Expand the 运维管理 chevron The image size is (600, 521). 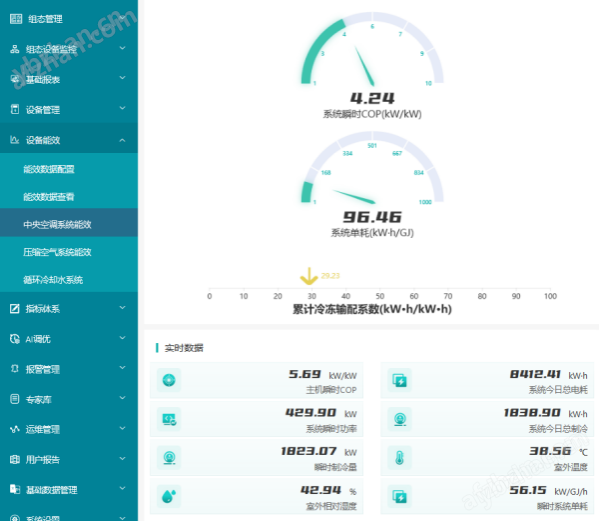coord(122,428)
